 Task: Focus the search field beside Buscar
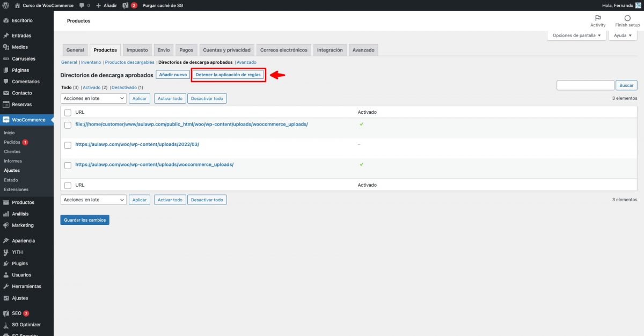pos(585,85)
